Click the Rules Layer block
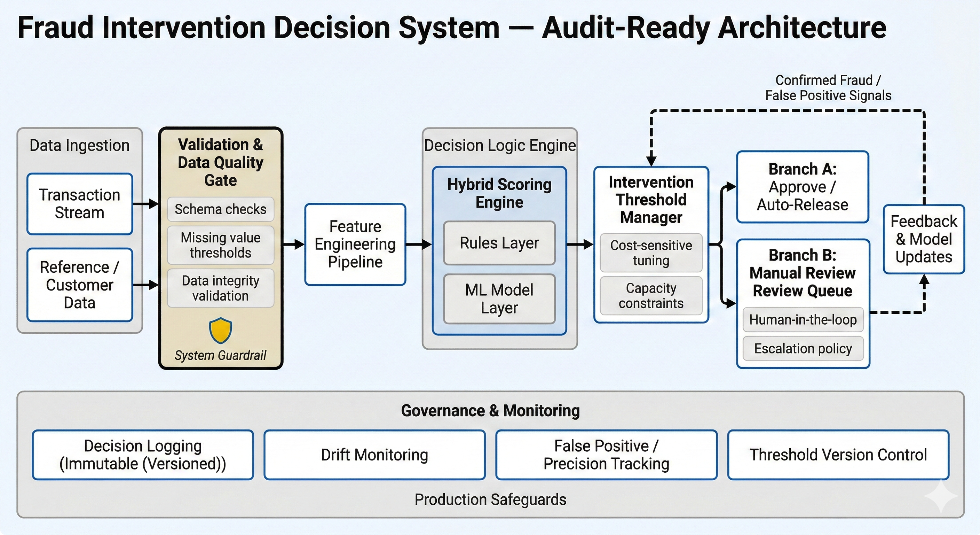980x535 pixels. pyautogui.click(x=499, y=243)
